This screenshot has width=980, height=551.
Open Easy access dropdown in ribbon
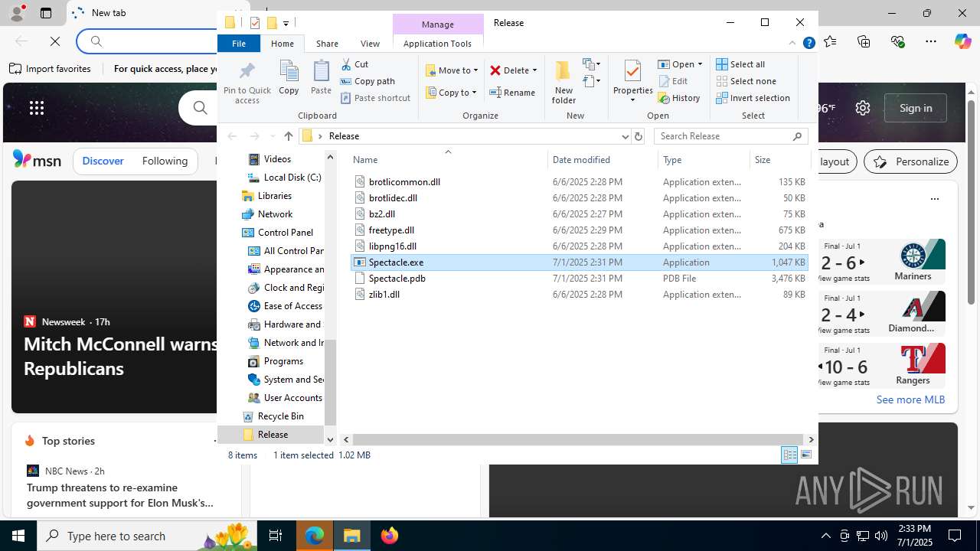[x=591, y=80]
